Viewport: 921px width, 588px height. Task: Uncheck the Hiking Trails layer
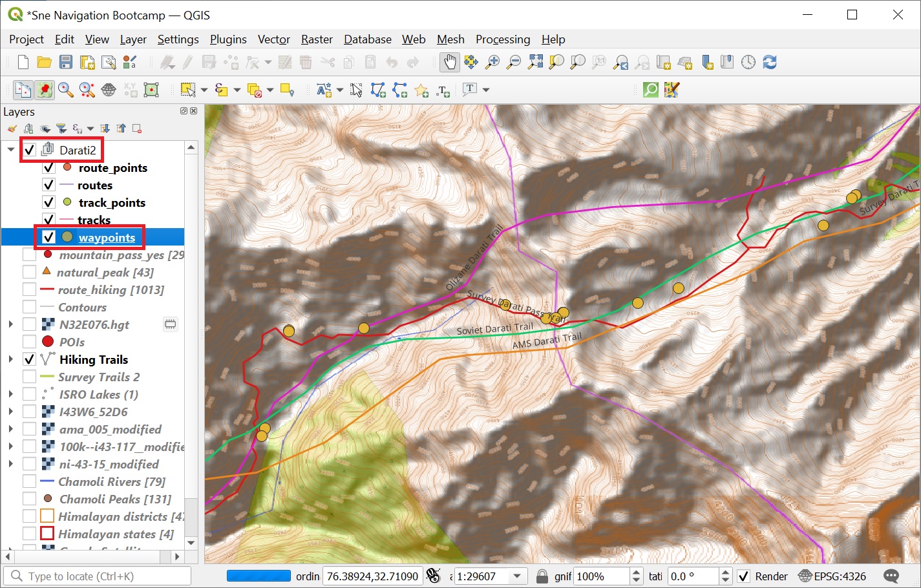click(29, 360)
